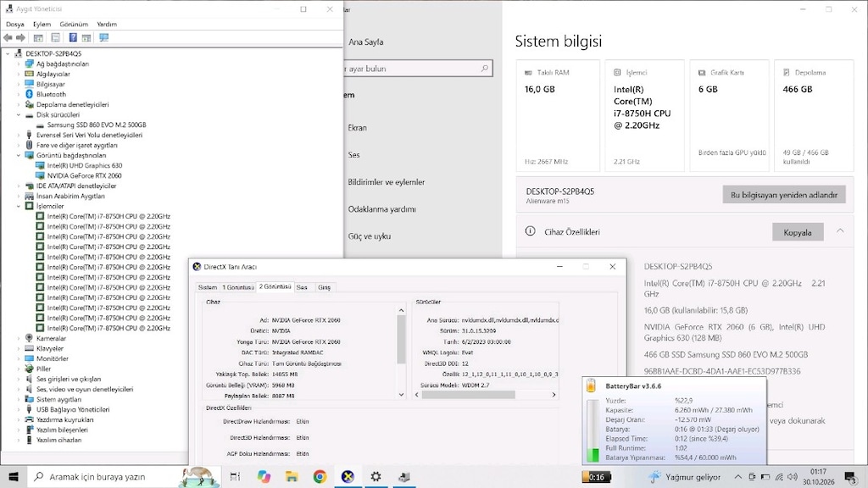
Task: Click the scan for hardware changes monitor icon
Action: [103, 37]
